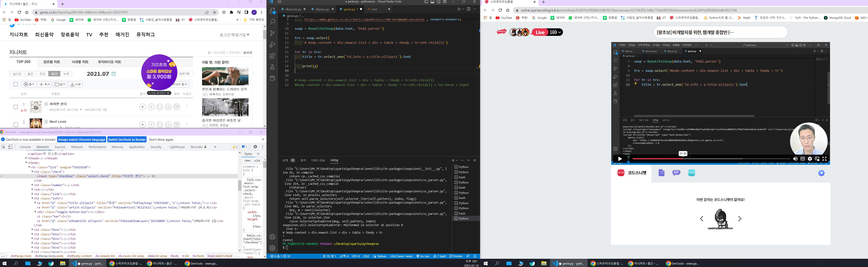This screenshot has height=267, width=868.
Task: Play the song 바라만 본다
Action: click(x=142, y=107)
